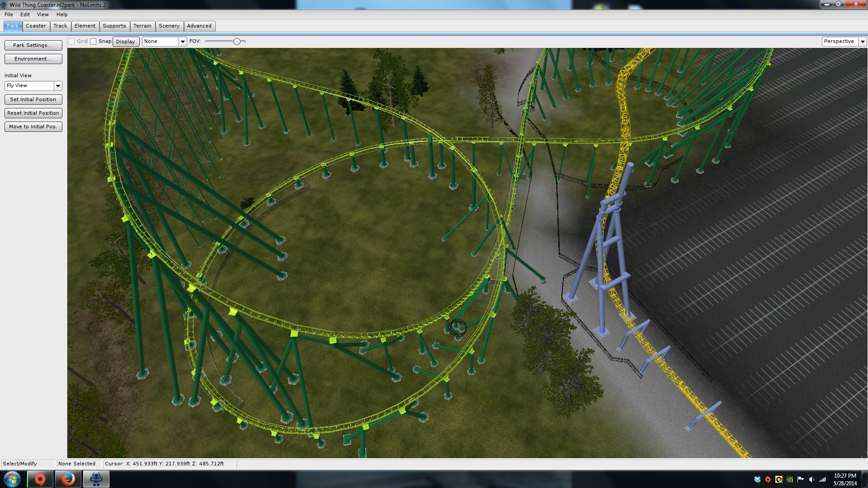
Task: Expand the Perspective view dropdown
Action: click(862, 42)
